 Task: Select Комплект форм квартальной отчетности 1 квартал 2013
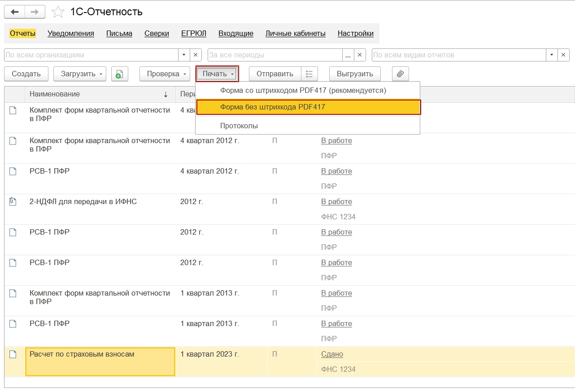point(100,297)
